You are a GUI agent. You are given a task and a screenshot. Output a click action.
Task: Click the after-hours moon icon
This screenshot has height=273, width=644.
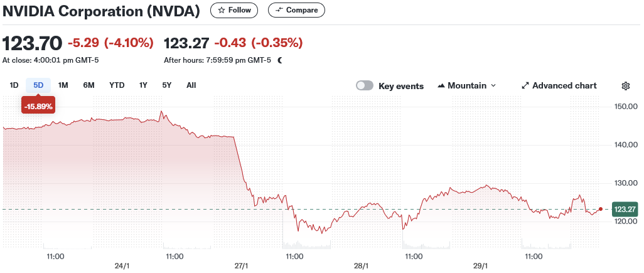[280, 60]
